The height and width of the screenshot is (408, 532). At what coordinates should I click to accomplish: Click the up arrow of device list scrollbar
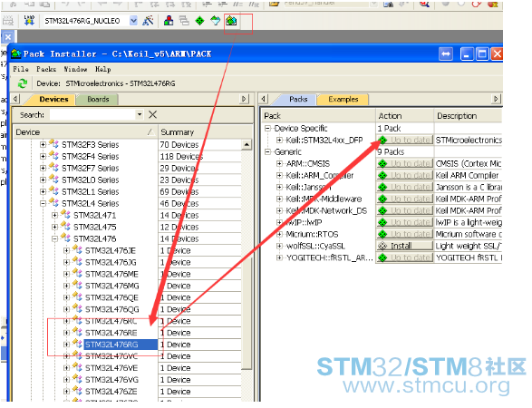coord(247,145)
